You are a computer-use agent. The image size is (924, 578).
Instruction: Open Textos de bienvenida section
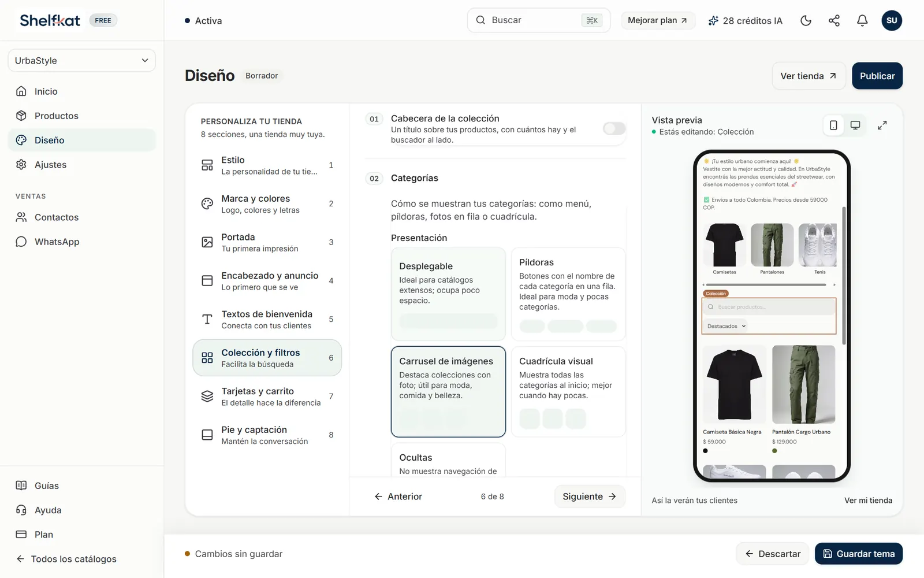(267, 320)
